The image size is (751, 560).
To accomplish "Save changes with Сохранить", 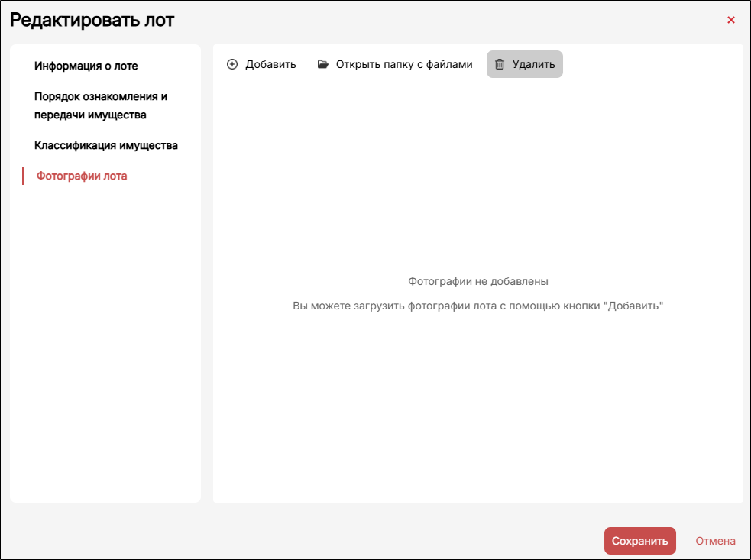I will click(x=640, y=541).
